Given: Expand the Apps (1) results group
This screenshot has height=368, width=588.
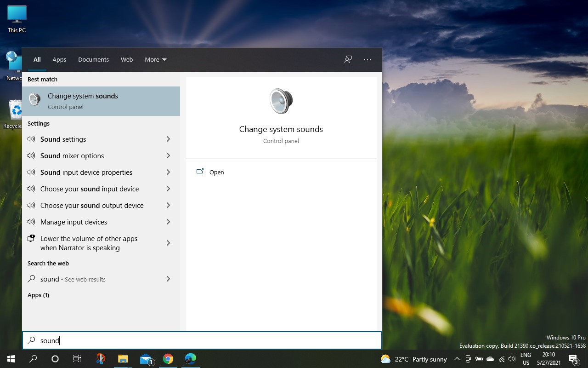Looking at the screenshot, I should click(38, 295).
